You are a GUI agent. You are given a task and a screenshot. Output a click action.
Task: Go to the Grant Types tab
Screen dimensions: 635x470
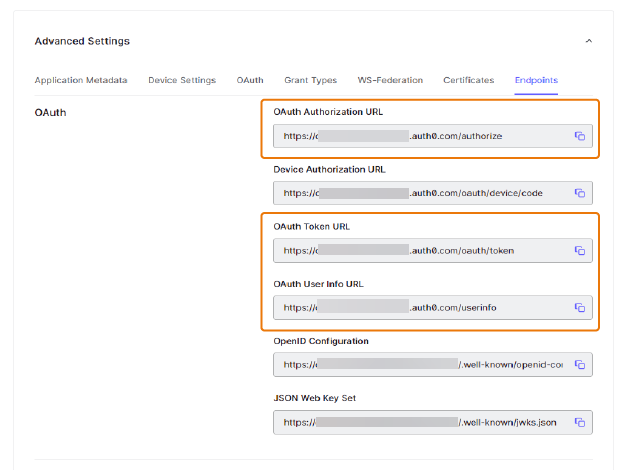point(311,80)
